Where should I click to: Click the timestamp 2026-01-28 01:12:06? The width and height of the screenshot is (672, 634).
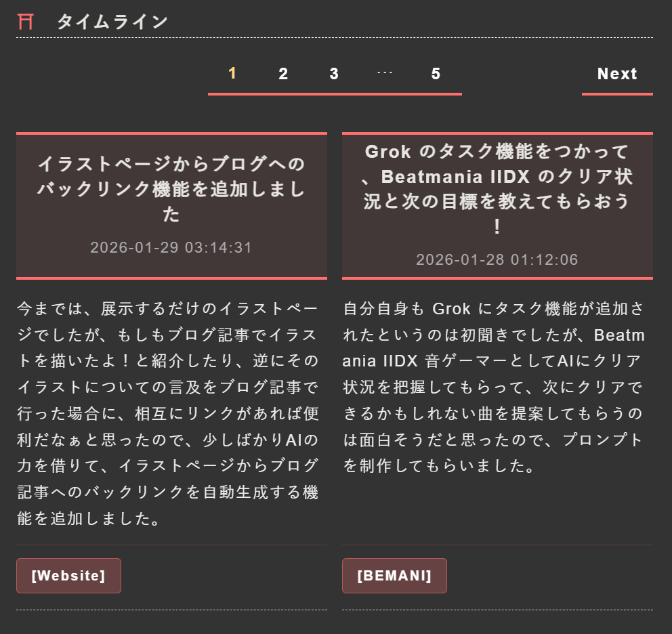pyautogui.click(x=497, y=259)
